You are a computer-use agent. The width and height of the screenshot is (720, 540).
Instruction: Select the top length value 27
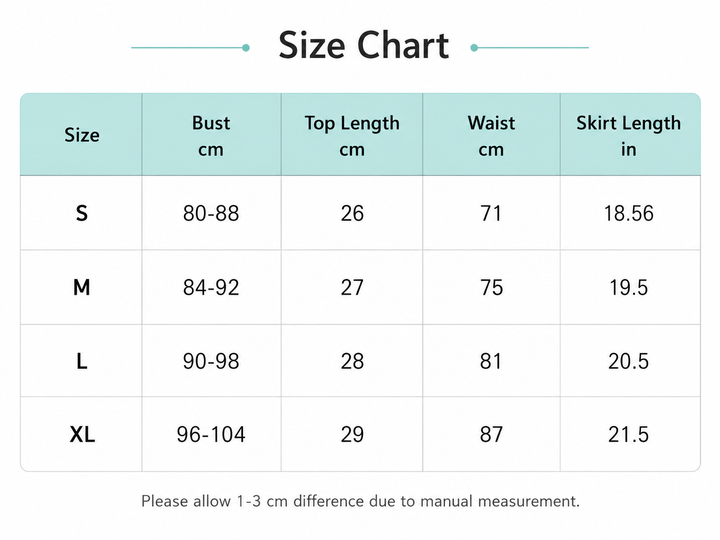pos(352,287)
